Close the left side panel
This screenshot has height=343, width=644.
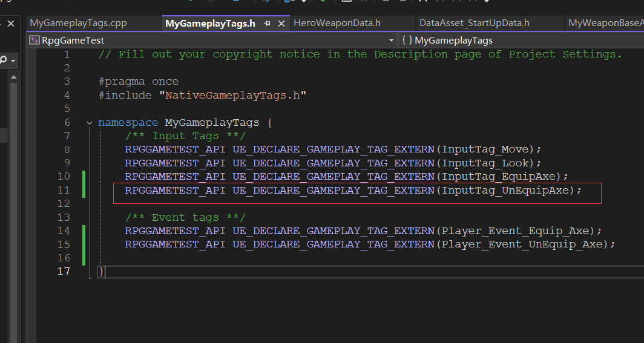tap(11, 24)
